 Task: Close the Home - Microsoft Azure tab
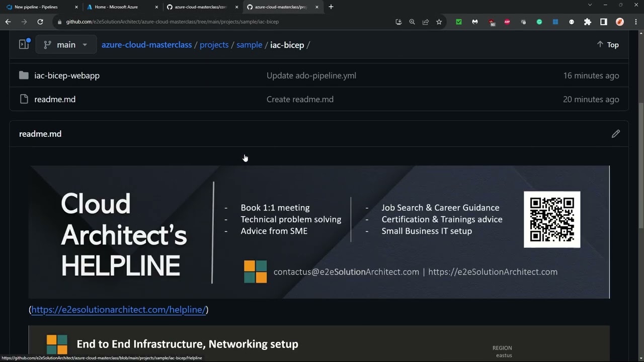(x=156, y=7)
